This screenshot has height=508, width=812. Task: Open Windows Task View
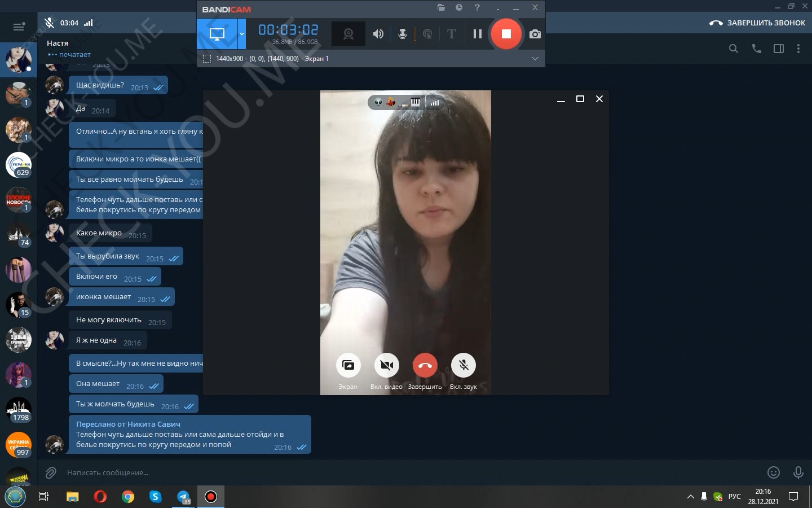pyautogui.click(x=43, y=497)
